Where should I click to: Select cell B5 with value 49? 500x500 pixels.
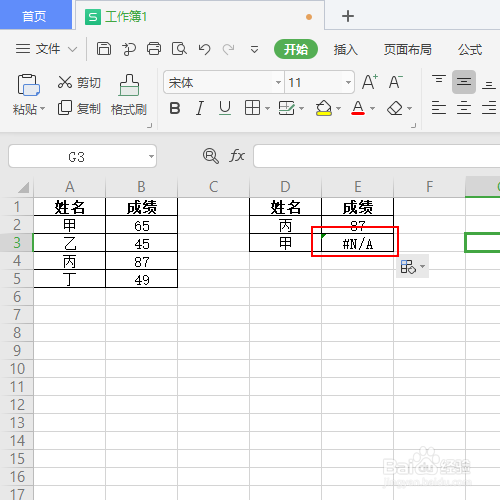142,279
